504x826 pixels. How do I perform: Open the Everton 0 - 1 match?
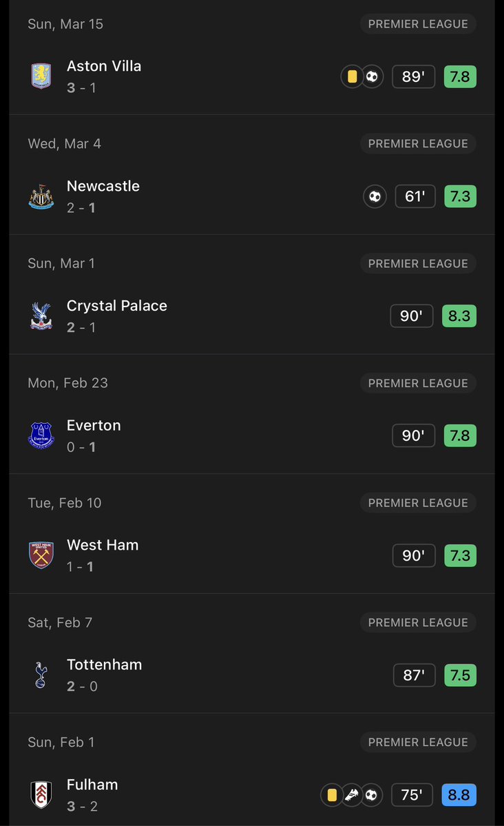pos(252,435)
